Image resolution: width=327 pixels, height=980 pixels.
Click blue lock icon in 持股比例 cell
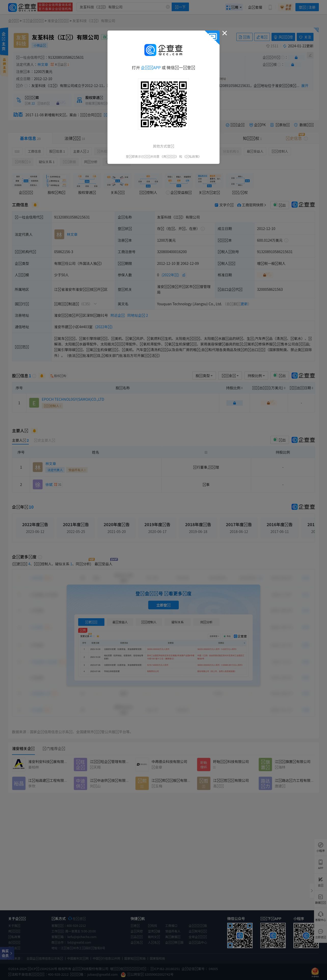[234, 403]
